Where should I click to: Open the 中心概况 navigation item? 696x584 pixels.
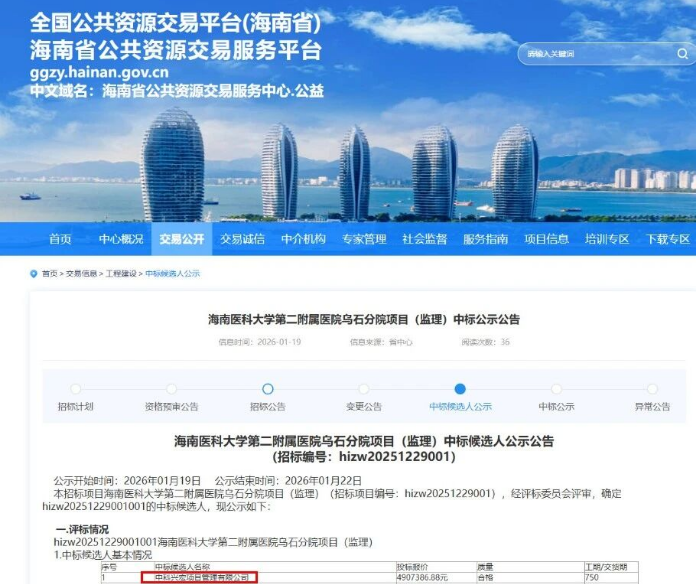pyautogui.click(x=121, y=239)
